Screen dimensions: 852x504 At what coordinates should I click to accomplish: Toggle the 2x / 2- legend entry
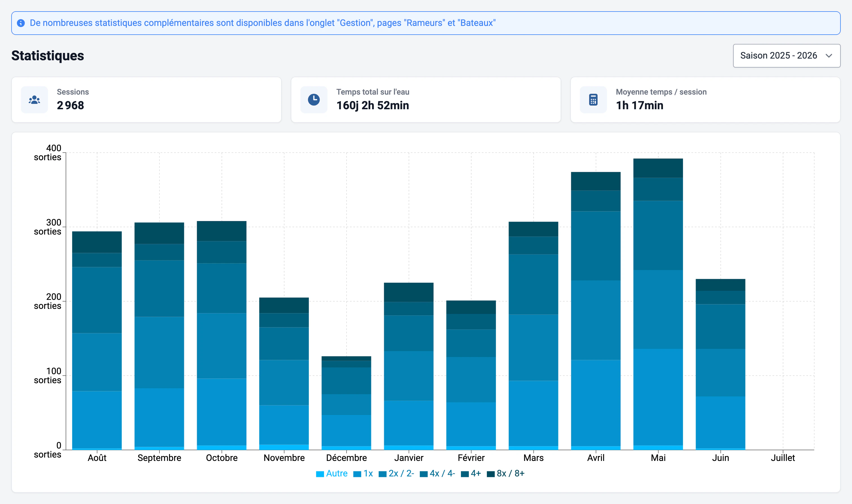(x=396, y=473)
